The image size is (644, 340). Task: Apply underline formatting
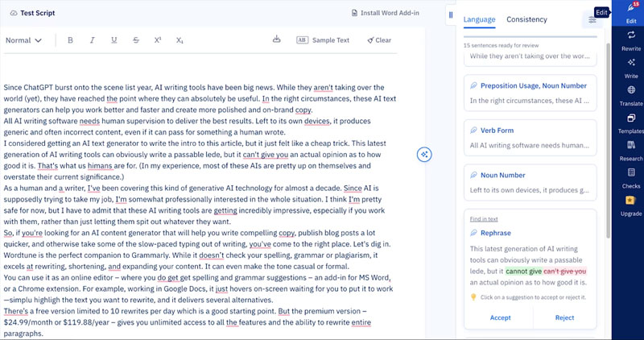coord(114,40)
